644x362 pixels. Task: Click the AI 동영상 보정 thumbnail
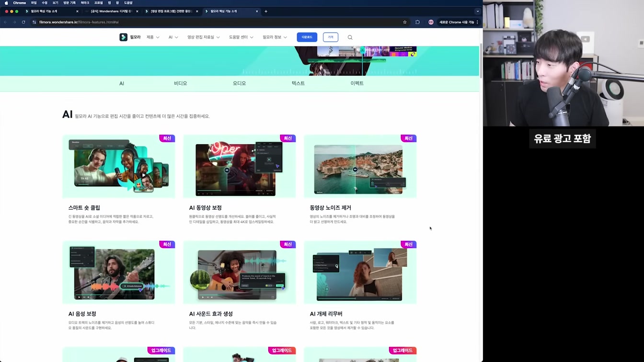[240, 166]
